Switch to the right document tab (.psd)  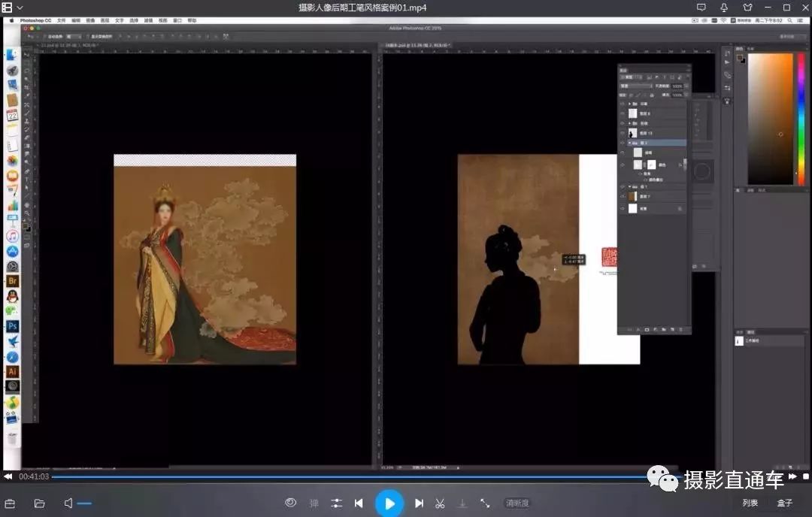[417, 45]
